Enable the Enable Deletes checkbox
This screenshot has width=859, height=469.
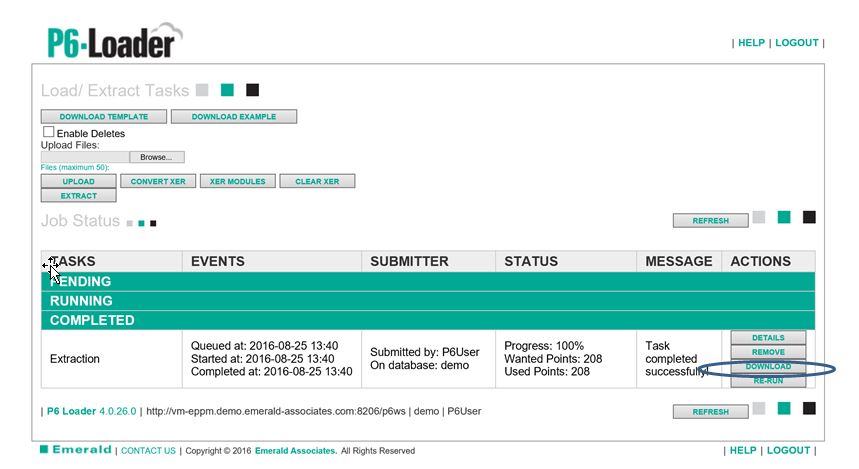click(48, 132)
